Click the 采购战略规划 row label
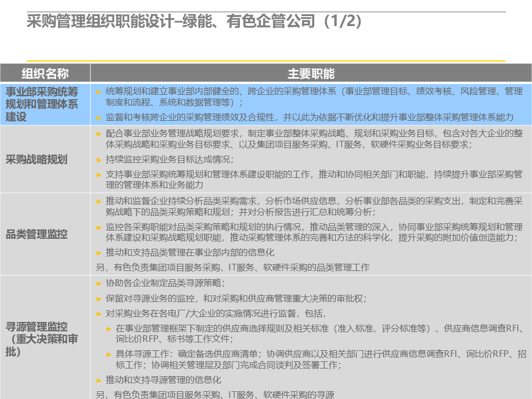Image resolution: width=532 pixels, height=399 pixels. coord(37,159)
